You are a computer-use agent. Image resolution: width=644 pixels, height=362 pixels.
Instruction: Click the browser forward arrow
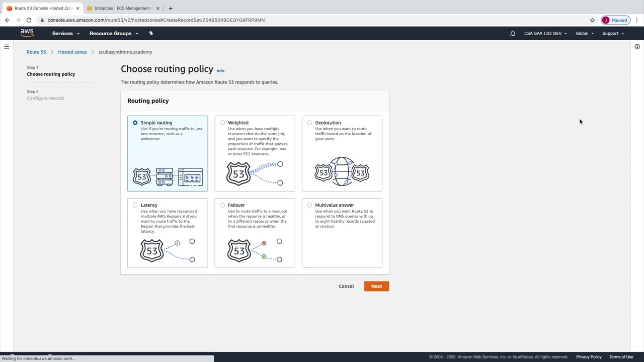pyautogui.click(x=18, y=20)
